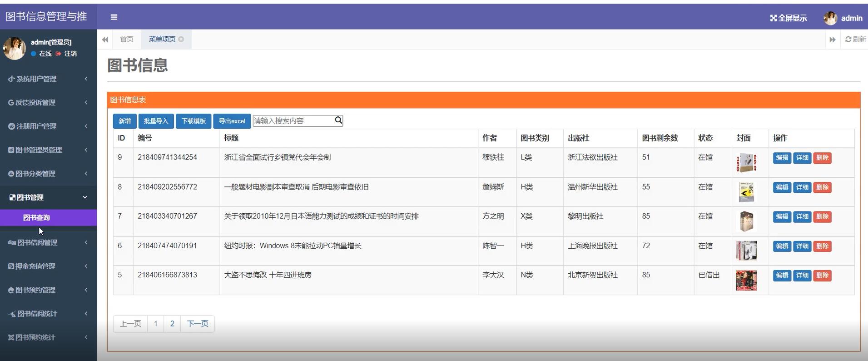Refresh the page using 刷新

coord(855,39)
